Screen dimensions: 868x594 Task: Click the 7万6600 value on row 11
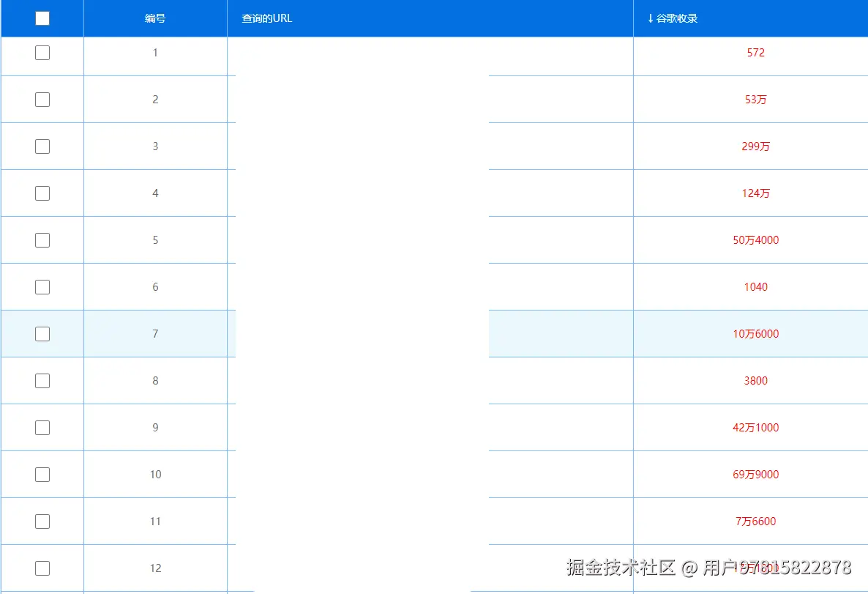(755, 521)
